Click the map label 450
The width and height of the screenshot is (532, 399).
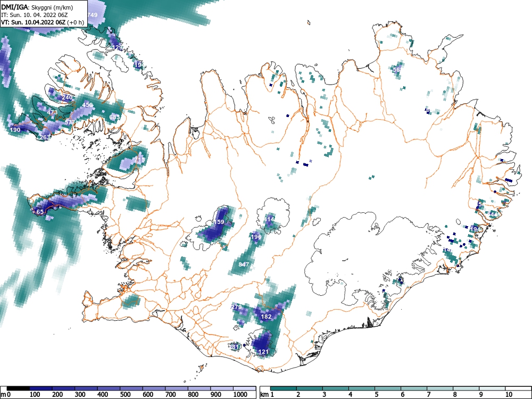88,105
